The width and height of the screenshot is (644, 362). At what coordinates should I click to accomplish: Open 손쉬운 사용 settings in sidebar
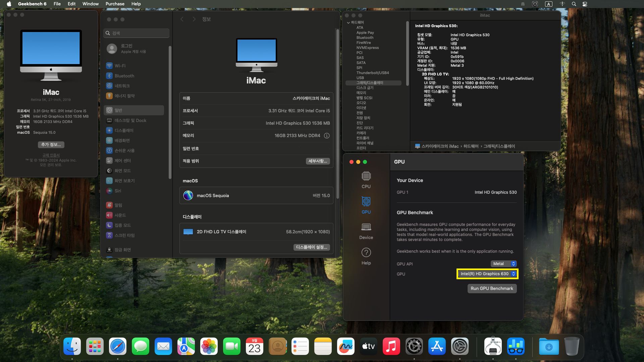[x=134, y=150]
